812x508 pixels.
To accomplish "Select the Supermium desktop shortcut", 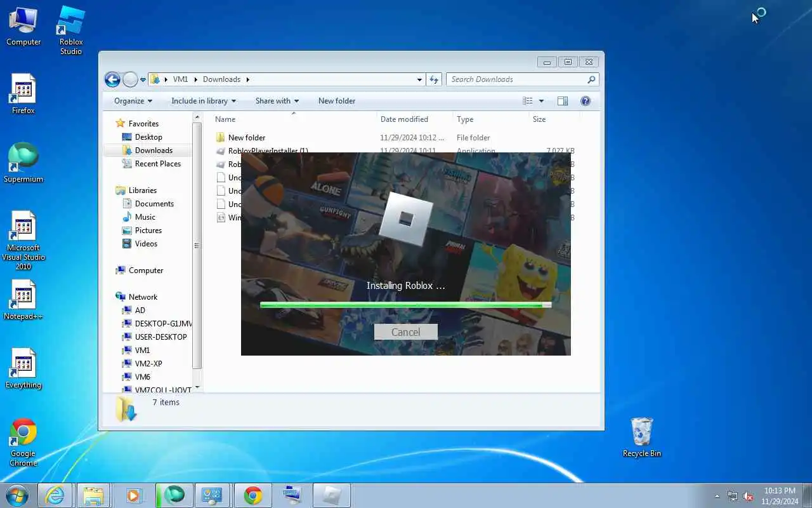I will coord(23,163).
